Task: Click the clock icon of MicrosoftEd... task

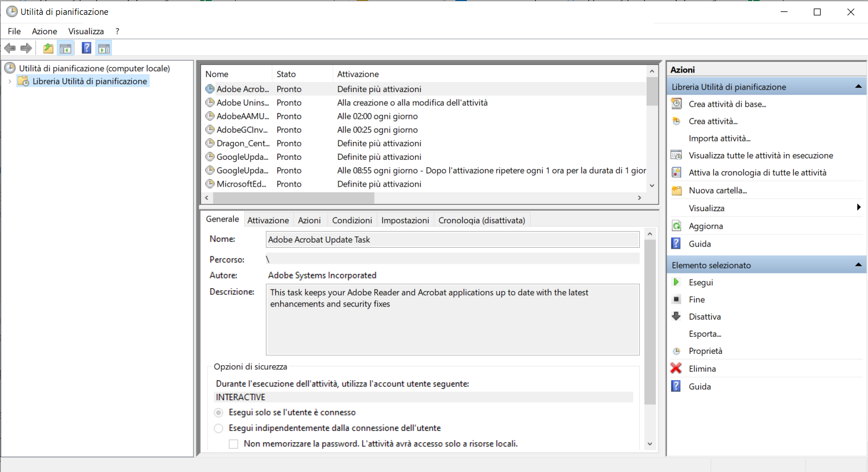Action: 210,184
